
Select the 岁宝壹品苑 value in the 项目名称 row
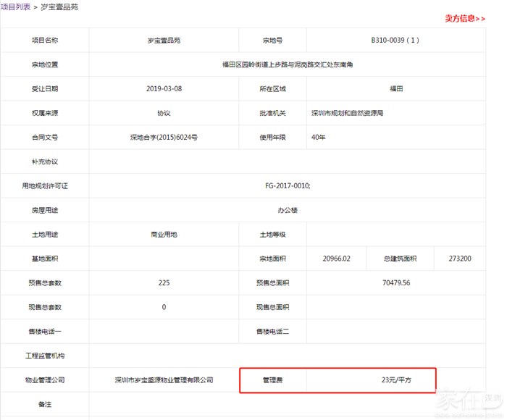(163, 41)
